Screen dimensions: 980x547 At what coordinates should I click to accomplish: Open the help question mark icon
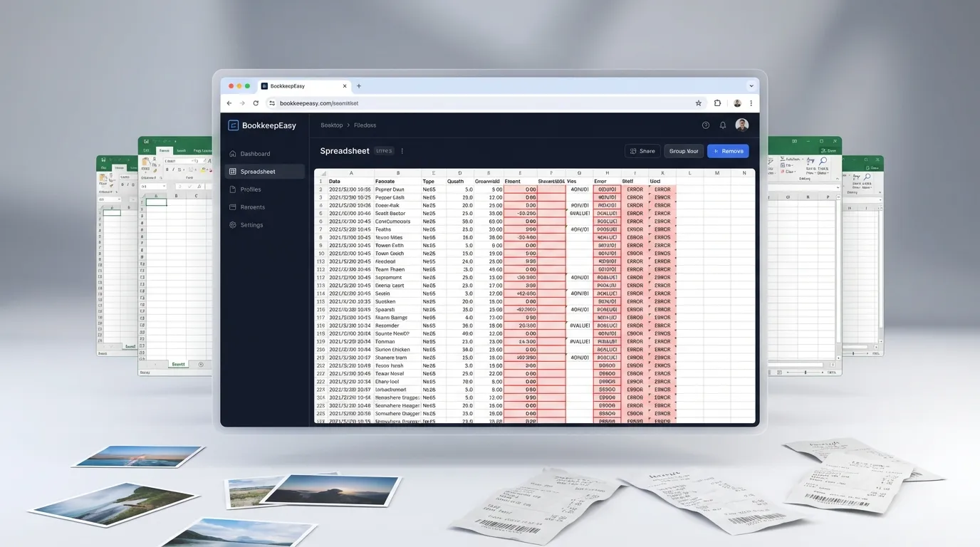pos(705,125)
